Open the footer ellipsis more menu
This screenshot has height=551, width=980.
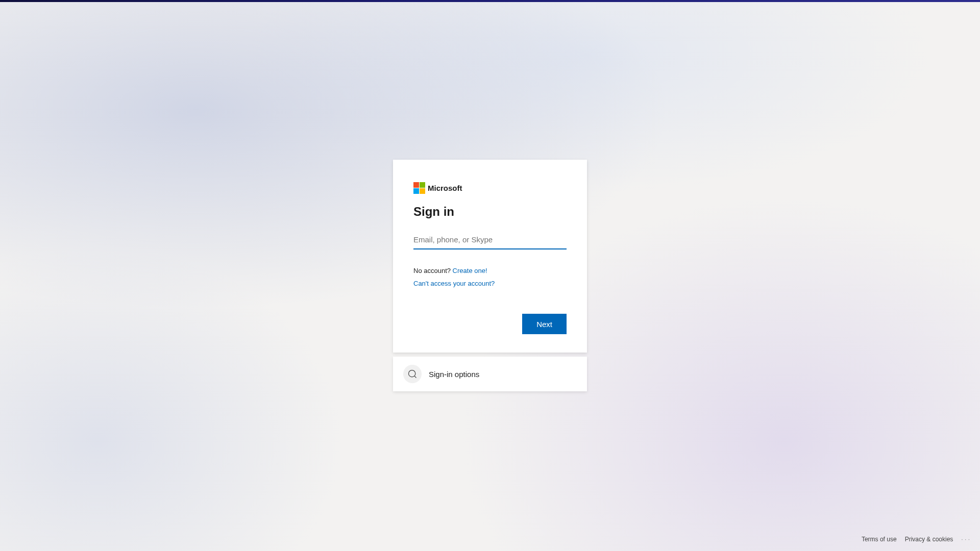(x=966, y=539)
